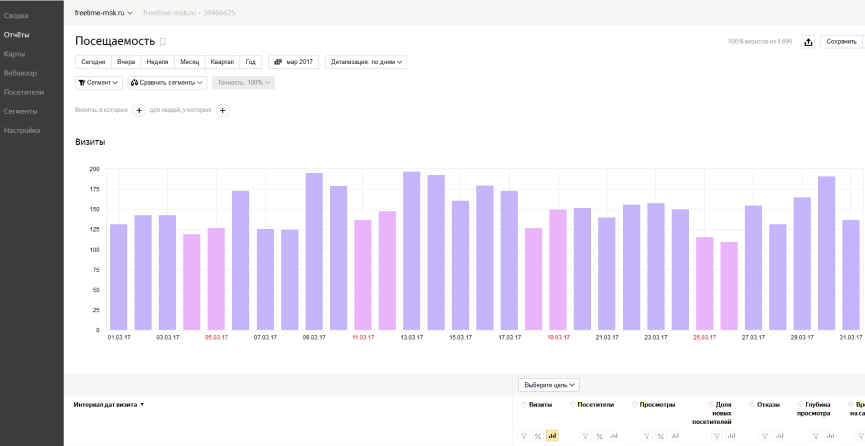Click help icon next to Глубина просмотра header
Screen dimensions: 865x446
point(801,405)
